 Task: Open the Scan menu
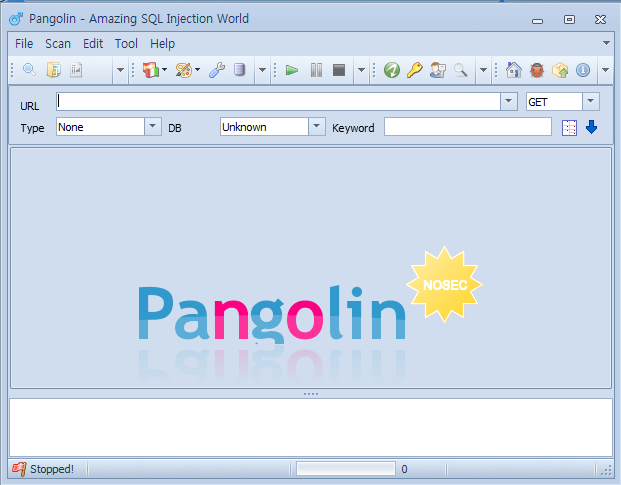click(x=58, y=44)
